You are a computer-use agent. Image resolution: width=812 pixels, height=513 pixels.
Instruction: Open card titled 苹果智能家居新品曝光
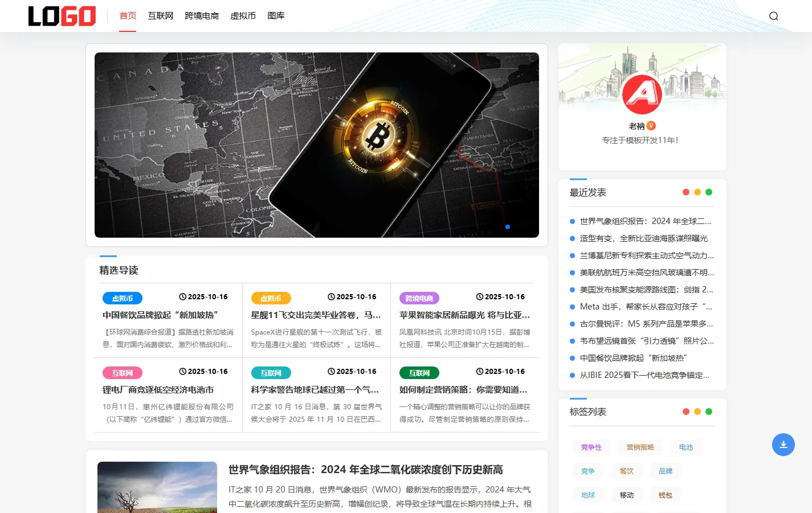tap(464, 315)
